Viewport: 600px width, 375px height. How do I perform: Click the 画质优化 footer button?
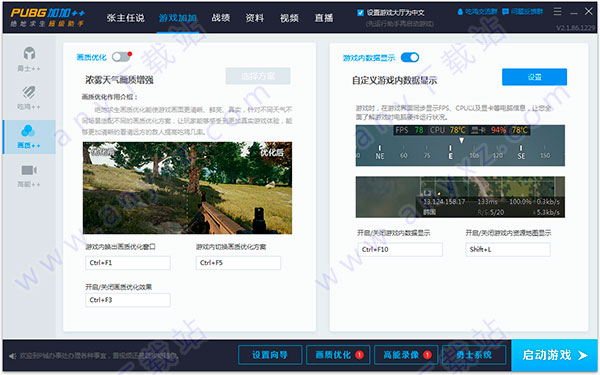coord(338,355)
